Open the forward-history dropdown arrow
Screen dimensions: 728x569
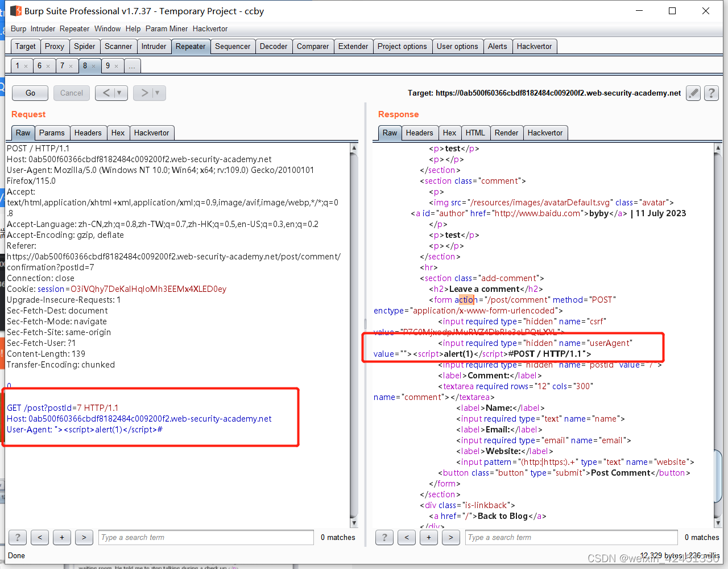[158, 93]
